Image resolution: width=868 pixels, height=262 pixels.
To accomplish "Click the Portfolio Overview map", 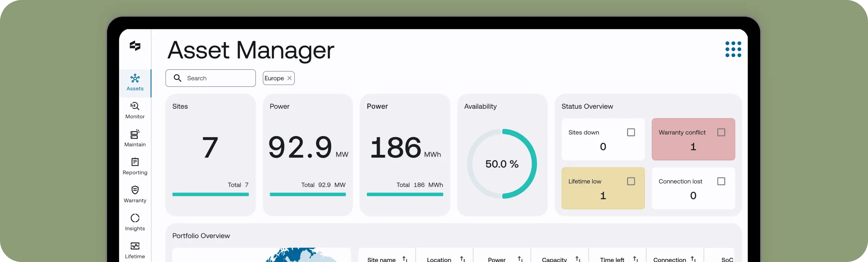I will point(261,255).
